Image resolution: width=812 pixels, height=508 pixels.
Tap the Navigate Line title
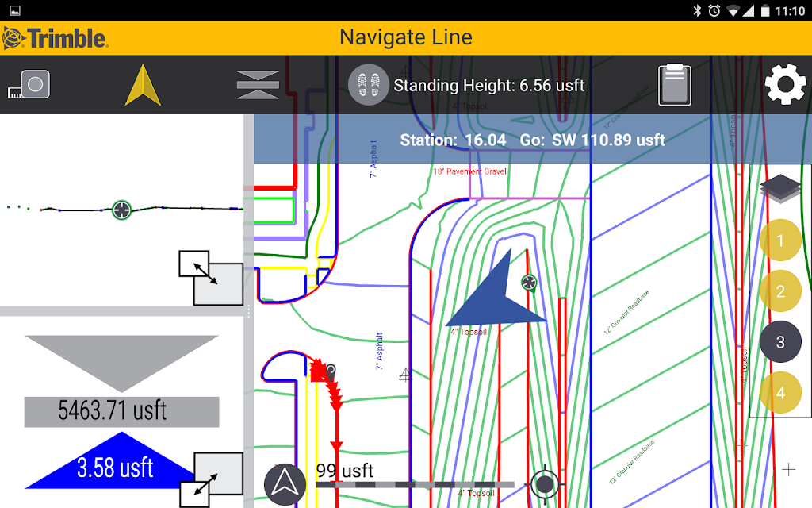pyautogui.click(x=406, y=37)
